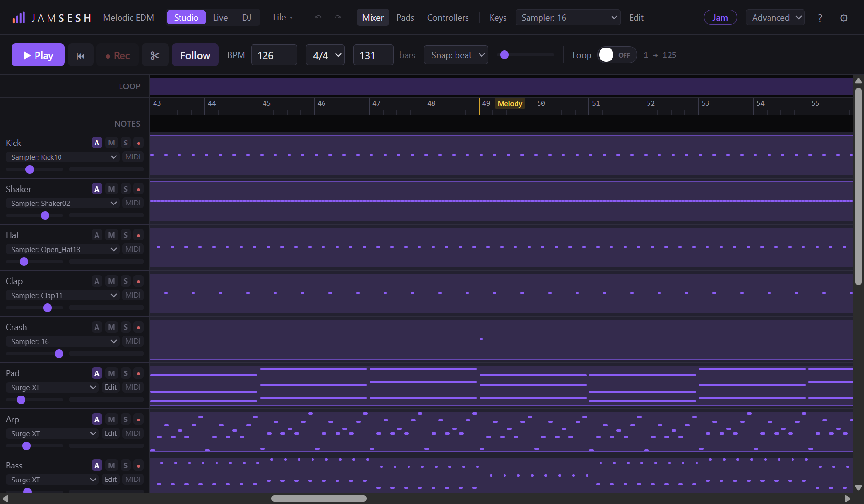864x504 pixels.
Task: Arm recording on the Bass track
Action: point(138,466)
